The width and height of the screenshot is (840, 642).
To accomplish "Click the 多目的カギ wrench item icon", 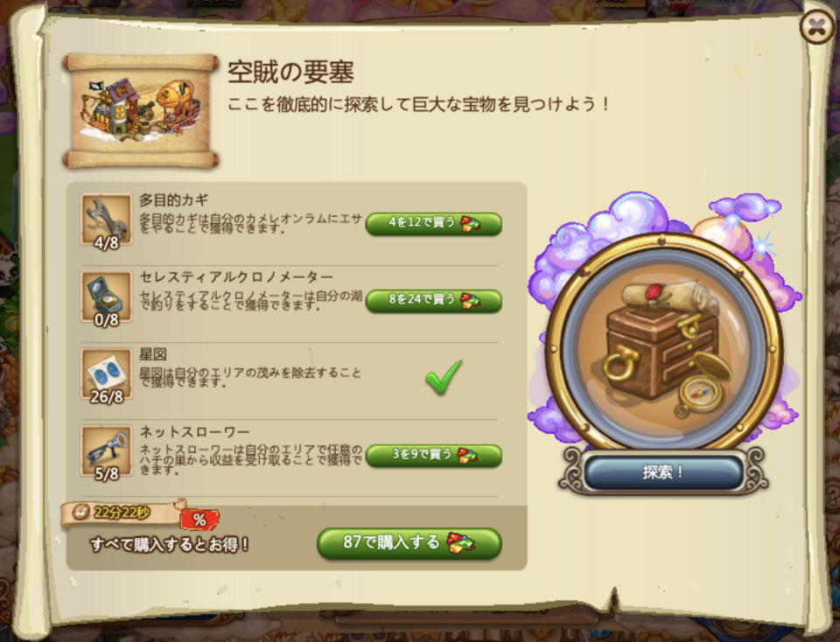I will [106, 219].
